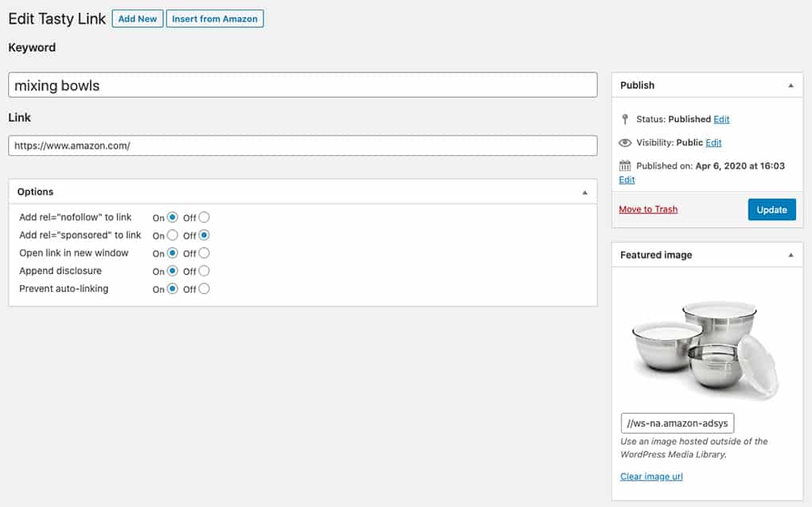
Task: Edit the Published status
Action: (x=721, y=119)
